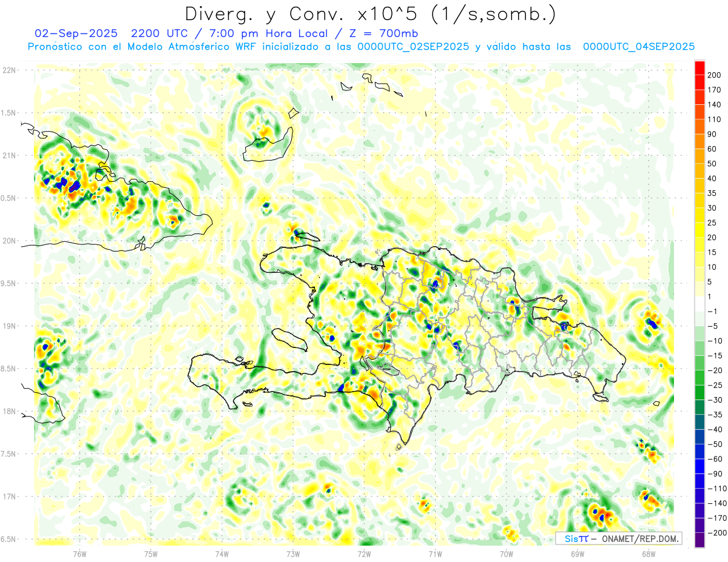728x562 pixels.
Task: Click the 9.5N latitude label
Action: click(x=8, y=283)
